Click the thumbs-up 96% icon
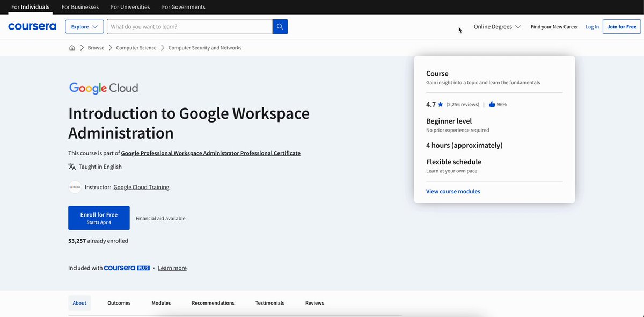 (x=492, y=104)
